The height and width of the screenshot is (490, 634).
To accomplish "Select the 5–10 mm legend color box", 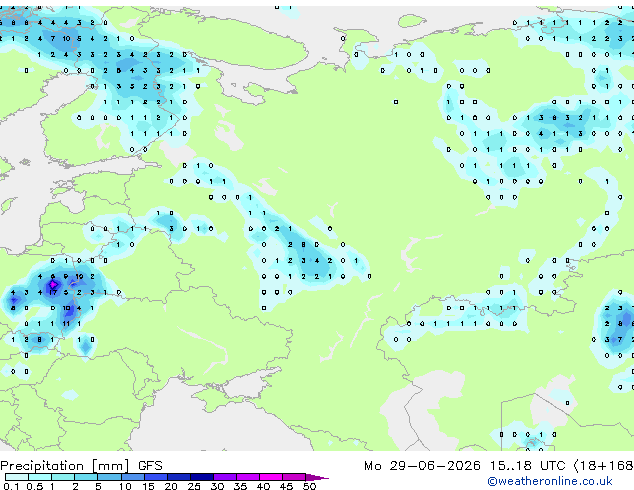I will pos(109,477).
